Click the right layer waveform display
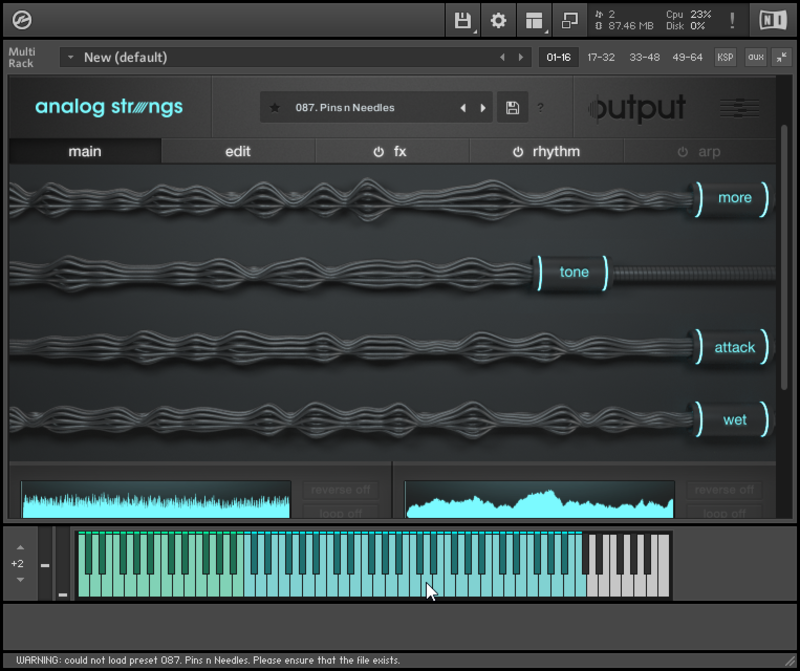Screen dimensions: 800x671 (x=539, y=500)
